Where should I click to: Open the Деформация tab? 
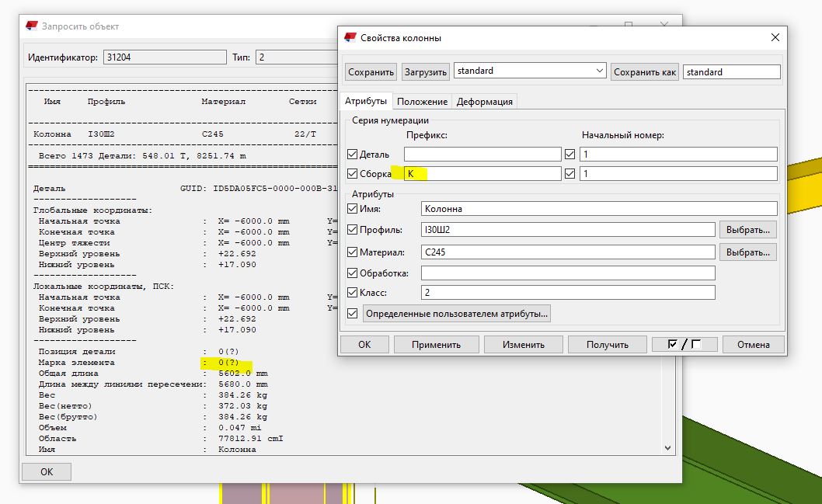(x=484, y=102)
